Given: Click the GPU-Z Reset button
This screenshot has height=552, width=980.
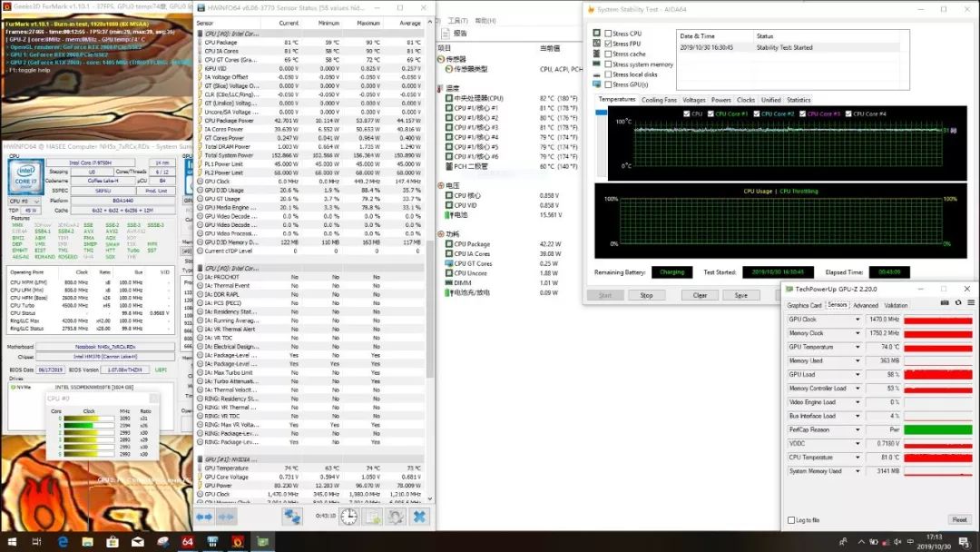Looking at the screenshot, I should coord(959,520).
